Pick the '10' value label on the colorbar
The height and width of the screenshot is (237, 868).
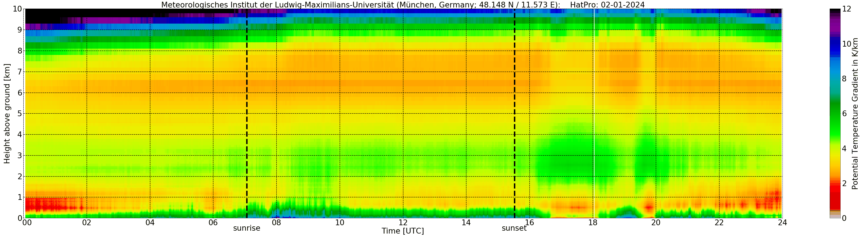pyautogui.click(x=846, y=44)
